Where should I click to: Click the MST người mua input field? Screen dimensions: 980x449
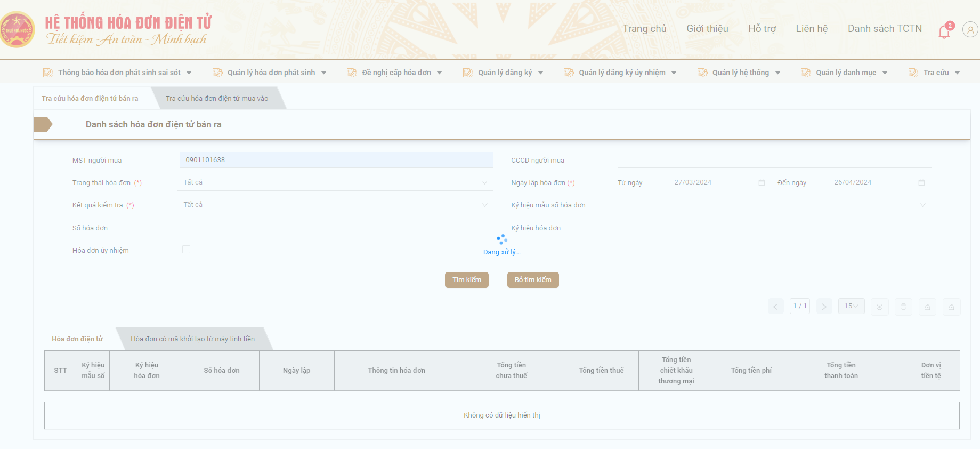(336, 160)
